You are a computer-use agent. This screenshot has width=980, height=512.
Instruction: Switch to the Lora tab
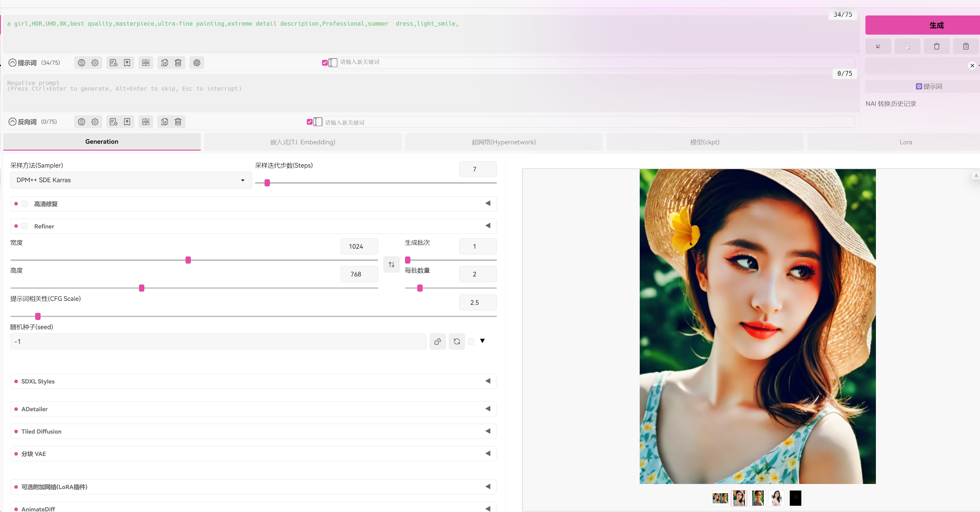click(905, 142)
